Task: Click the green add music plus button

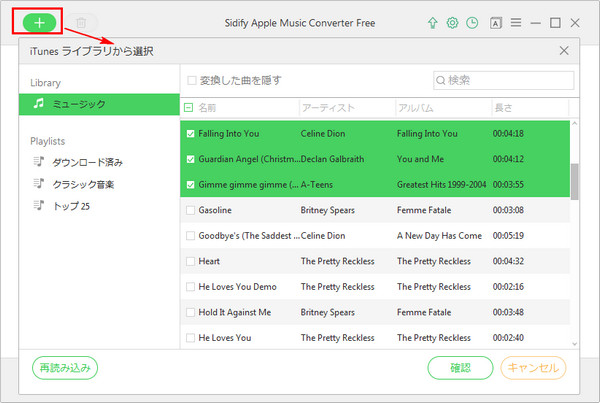Action: point(40,21)
